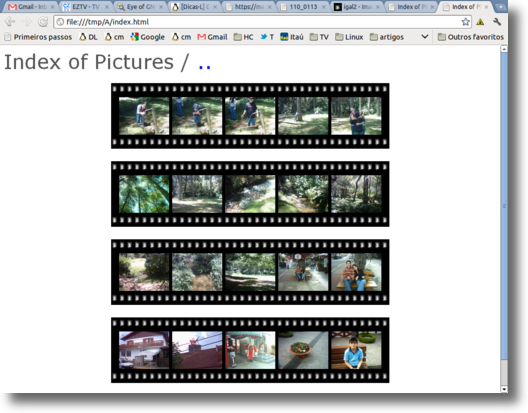Switch to the Gmail tab
Viewport: 528px width, 413px height.
(30, 7)
